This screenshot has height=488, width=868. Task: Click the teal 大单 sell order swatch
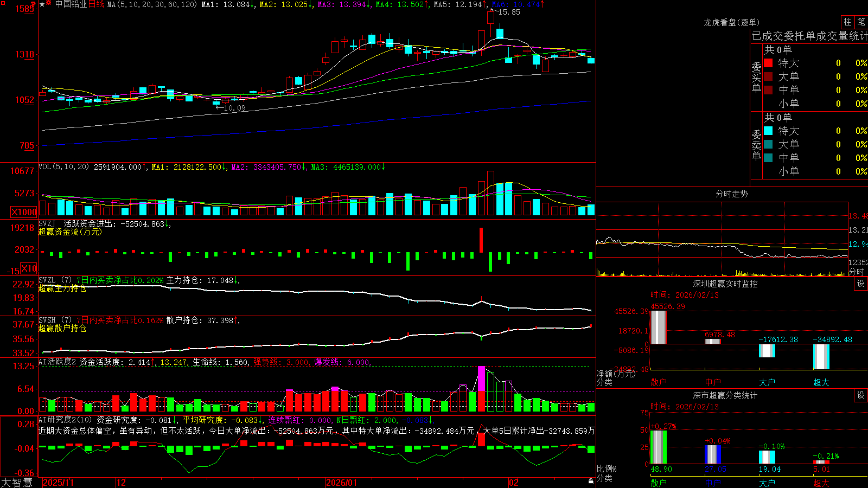click(x=768, y=144)
